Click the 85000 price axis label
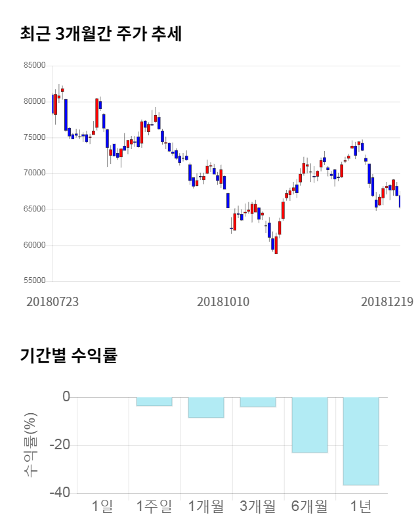This screenshot has width=420, height=532. point(34,66)
